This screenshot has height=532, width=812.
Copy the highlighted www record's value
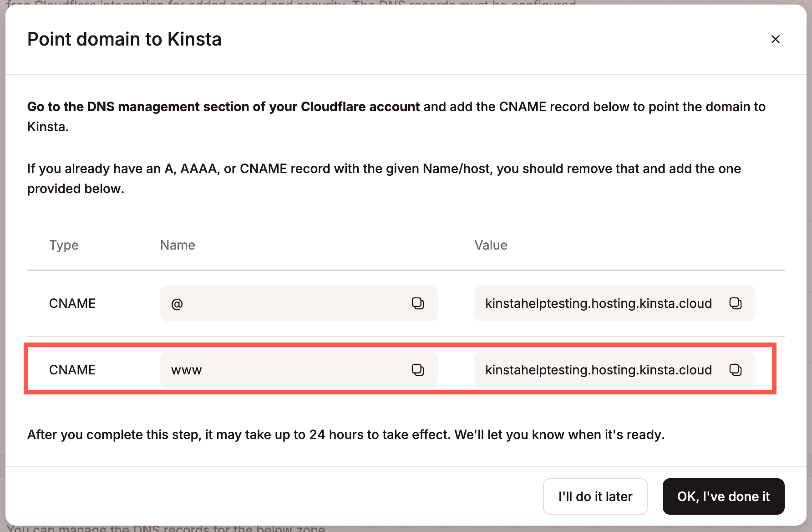[735, 370]
